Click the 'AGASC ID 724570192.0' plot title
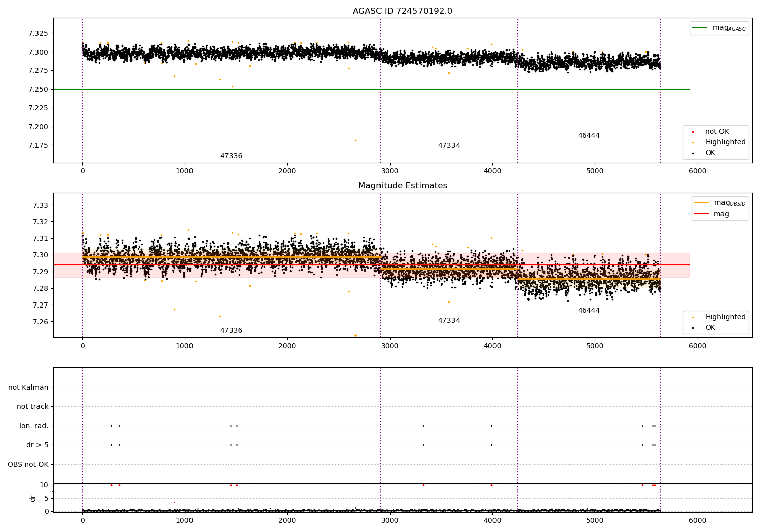The image size is (760, 532). 402,11
